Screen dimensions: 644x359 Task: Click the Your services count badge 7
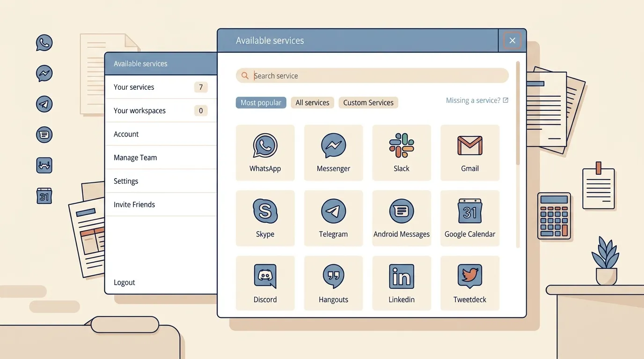[x=201, y=87]
